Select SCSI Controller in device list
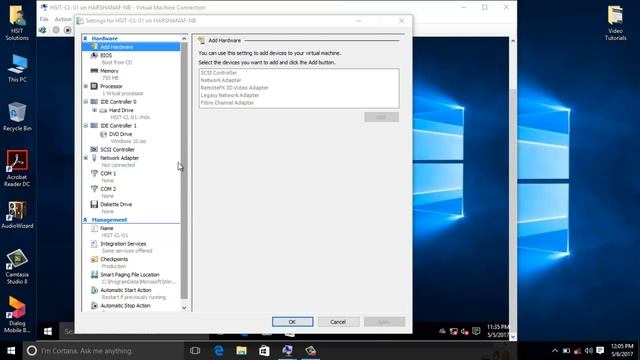The image size is (640, 360). coord(219,73)
